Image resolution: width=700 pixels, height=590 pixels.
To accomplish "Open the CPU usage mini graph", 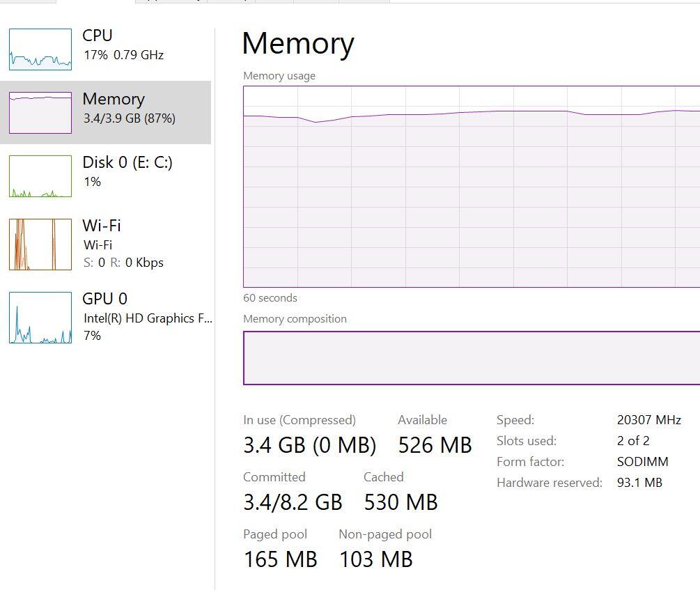I will [40, 49].
